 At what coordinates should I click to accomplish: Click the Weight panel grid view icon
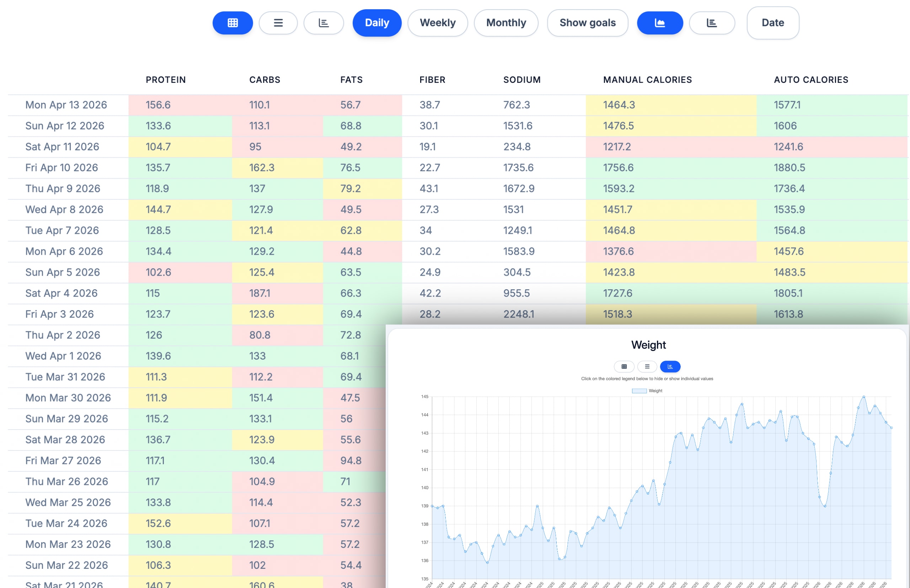tap(624, 367)
